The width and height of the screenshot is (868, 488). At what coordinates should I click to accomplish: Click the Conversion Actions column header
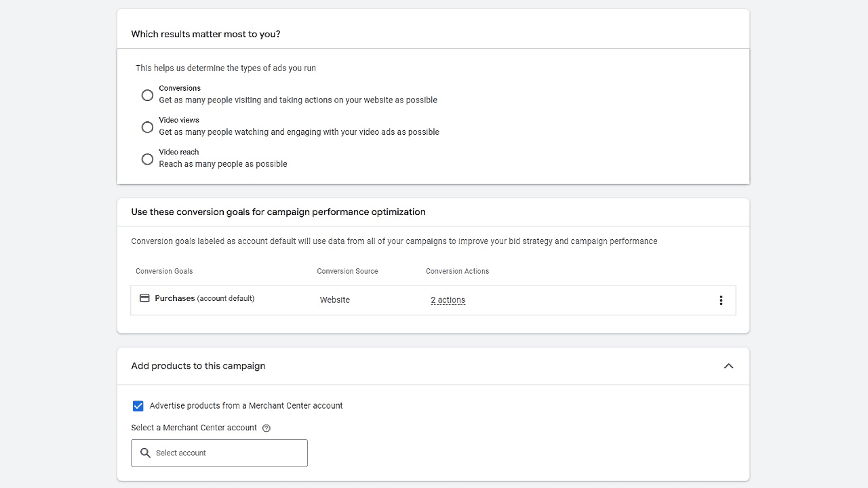[x=457, y=271]
